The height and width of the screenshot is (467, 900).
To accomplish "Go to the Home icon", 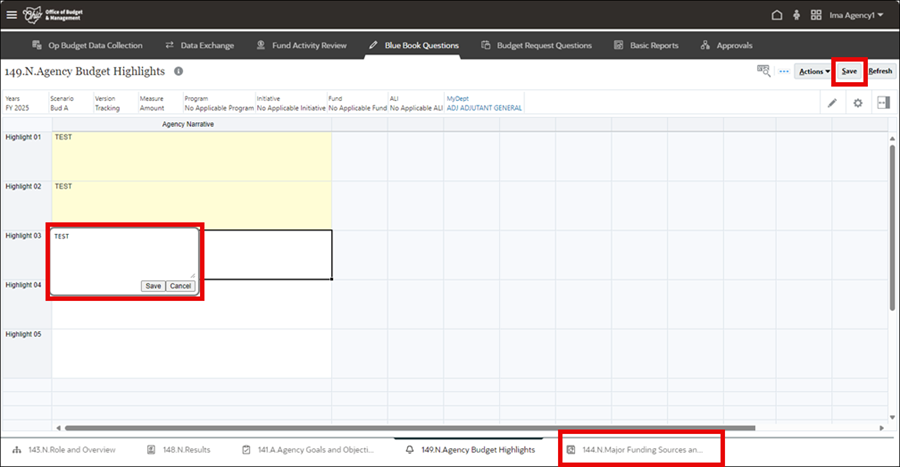I will [x=777, y=15].
